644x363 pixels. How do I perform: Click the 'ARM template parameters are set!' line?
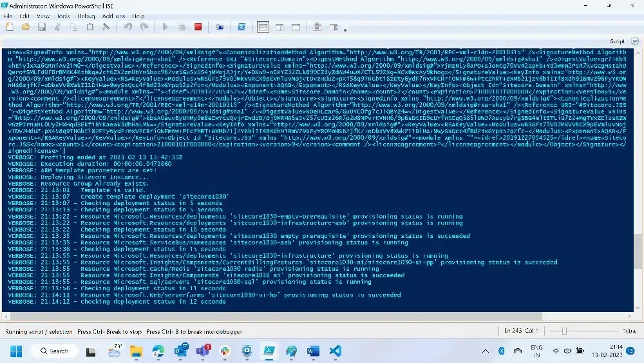(82, 170)
